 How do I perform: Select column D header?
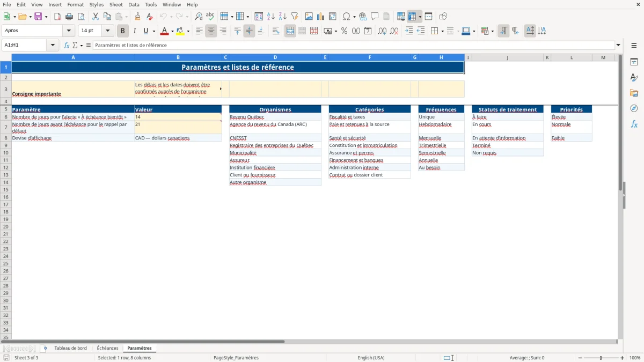coord(275,57)
